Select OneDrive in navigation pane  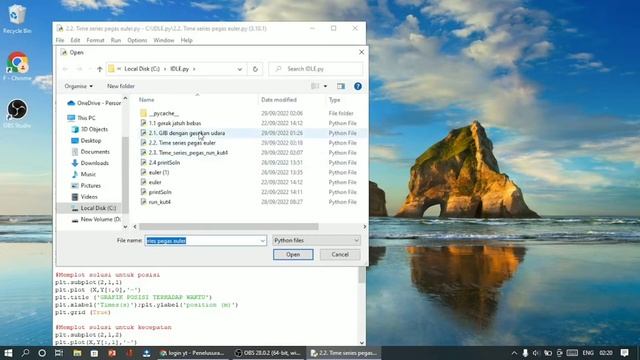(x=95, y=103)
